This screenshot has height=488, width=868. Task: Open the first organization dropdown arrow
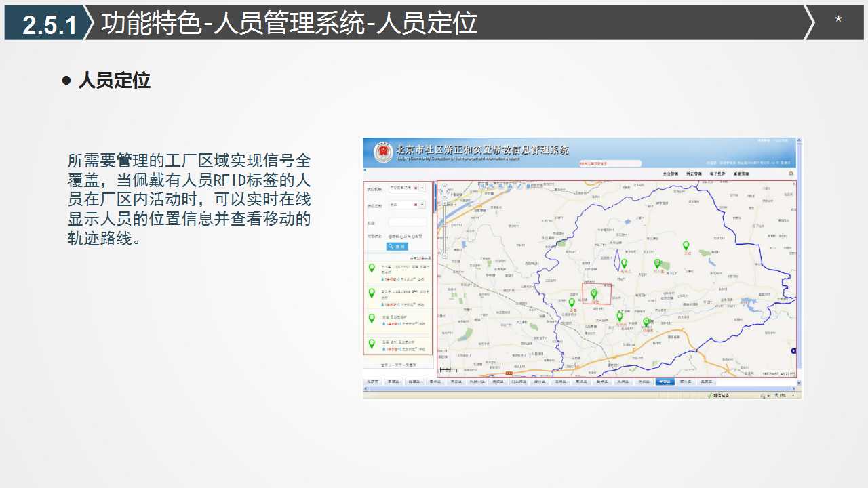[x=423, y=188]
